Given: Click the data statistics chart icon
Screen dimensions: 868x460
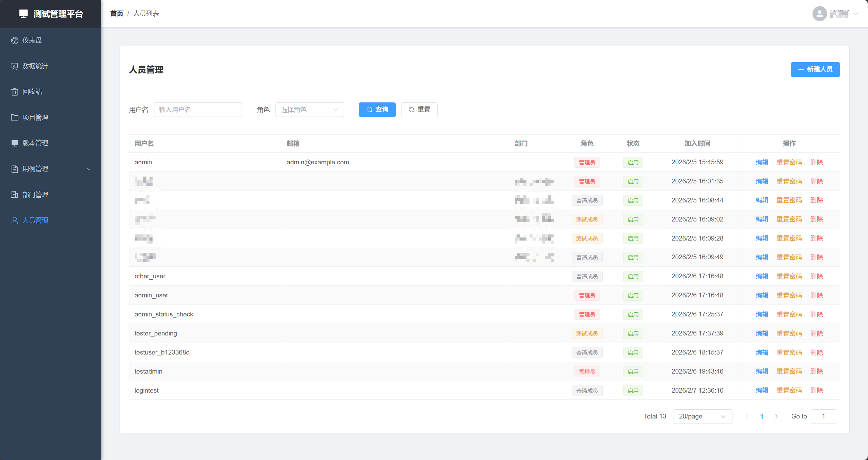Looking at the screenshot, I should 15,66.
